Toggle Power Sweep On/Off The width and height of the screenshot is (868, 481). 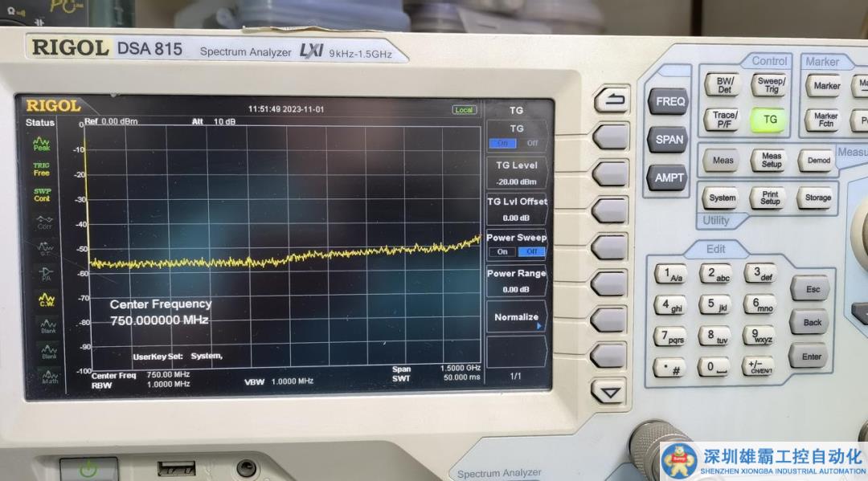(x=516, y=245)
